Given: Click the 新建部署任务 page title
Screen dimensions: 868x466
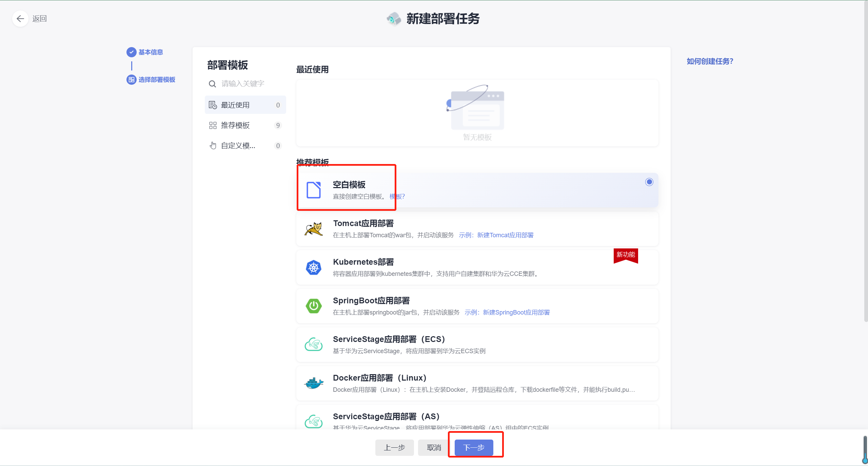Looking at the screenshot, I should click(443, 19).
